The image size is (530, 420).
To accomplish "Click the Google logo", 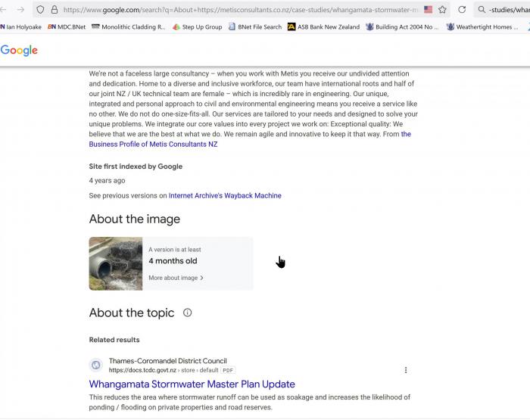I will [x=19, y=50].
